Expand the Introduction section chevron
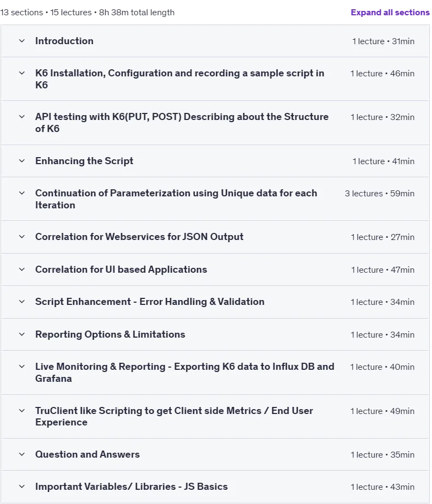The height and width of the screenshot is (504, 432). 22,41
